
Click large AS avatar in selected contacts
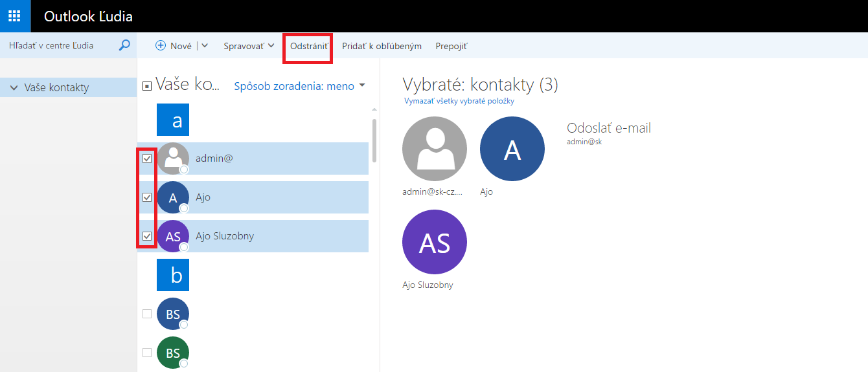pos(435,243)
